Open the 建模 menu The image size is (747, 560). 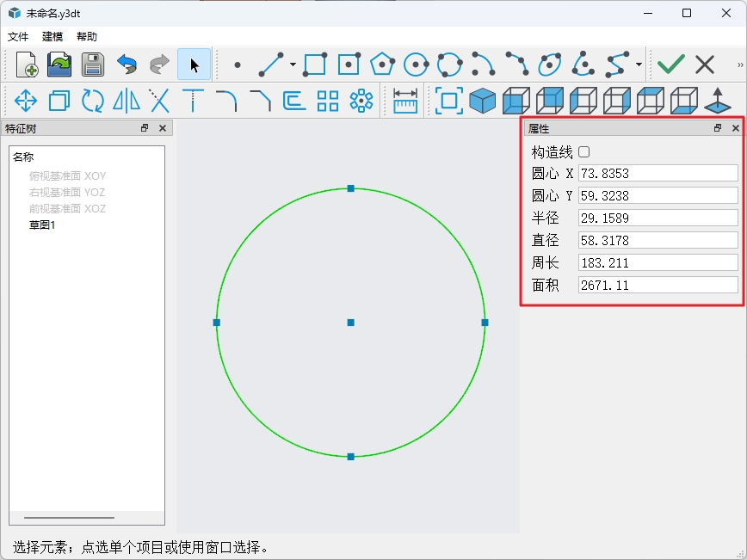(52, 37)
